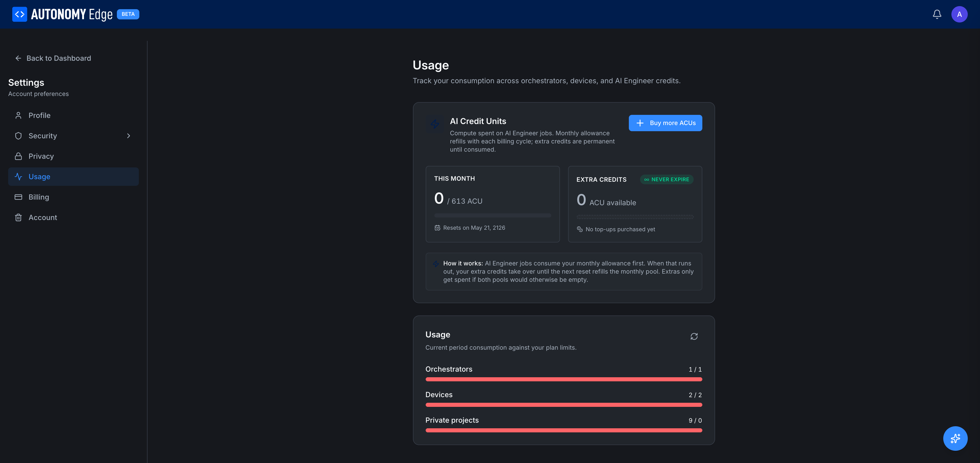Click the plus icon in Buy more ACUs
The width and height of the screenshot is (980, 463).
coord(640,123)
